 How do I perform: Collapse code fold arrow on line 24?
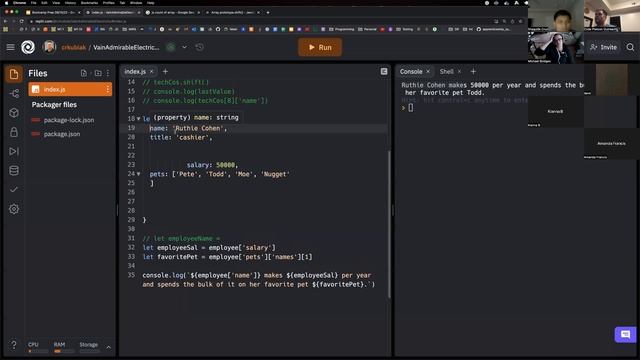(138, 174)
